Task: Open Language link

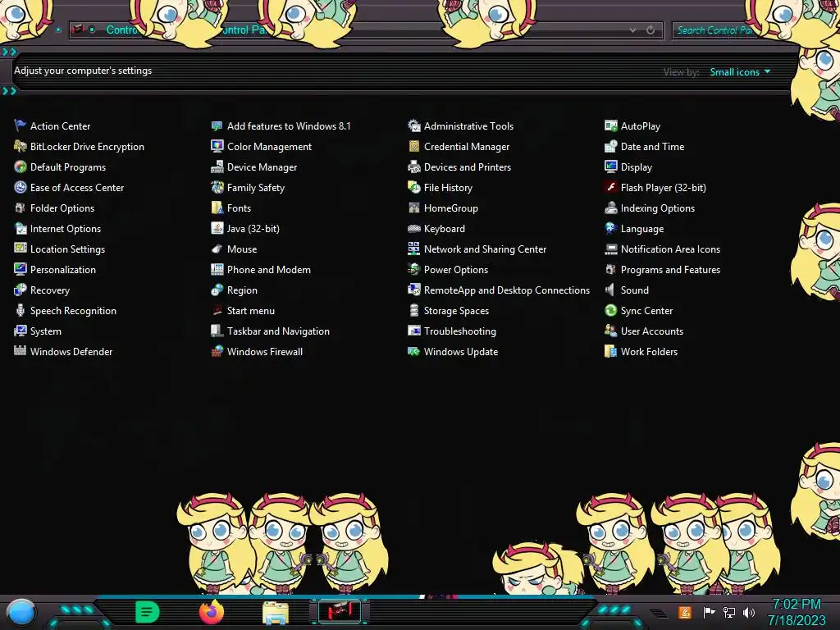Action: [641, 229]
